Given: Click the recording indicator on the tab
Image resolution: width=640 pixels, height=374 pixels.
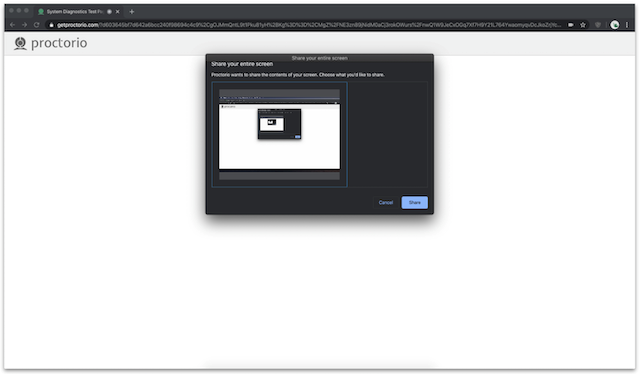Looking at the screenshot, I should [x=109, y=12].
